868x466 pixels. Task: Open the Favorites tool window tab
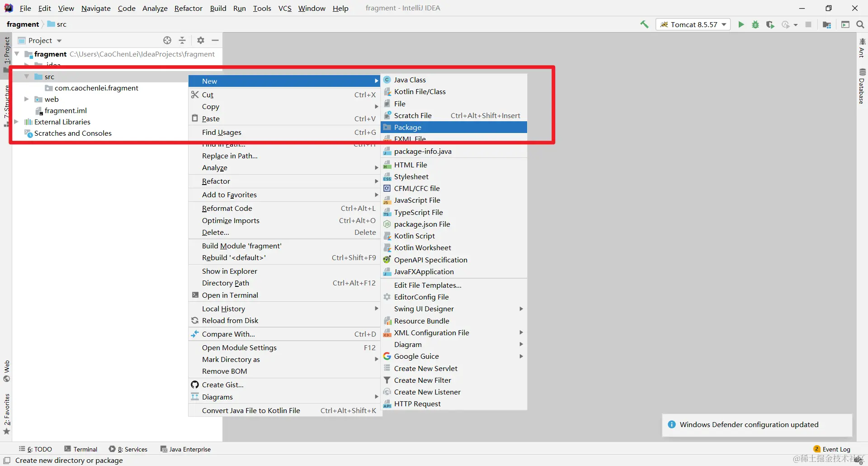coord(6,414)
